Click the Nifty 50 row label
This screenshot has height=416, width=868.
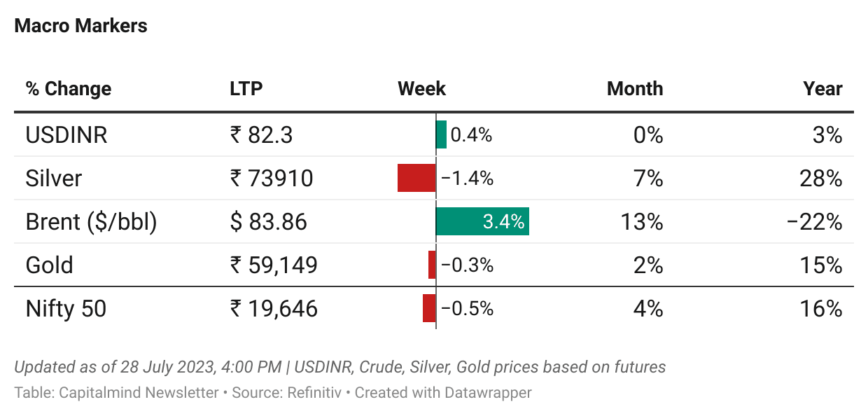click(66, 308)
